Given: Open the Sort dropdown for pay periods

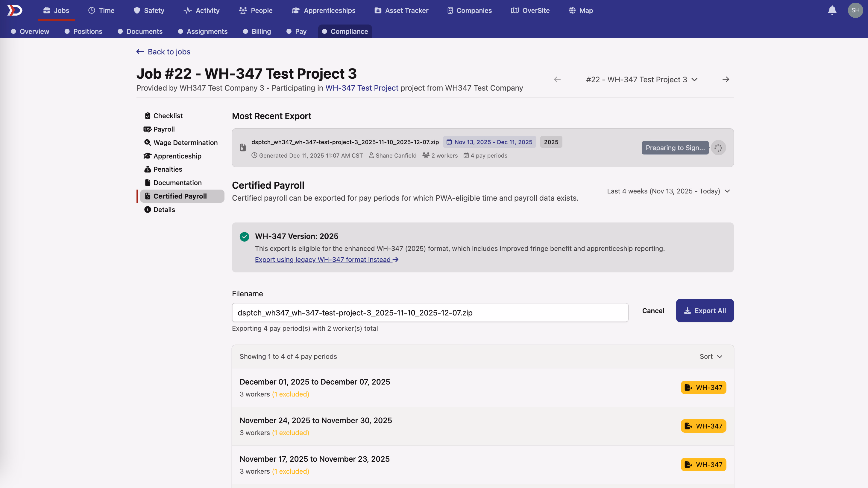Looking at the screenshot, I should [711, 356].
